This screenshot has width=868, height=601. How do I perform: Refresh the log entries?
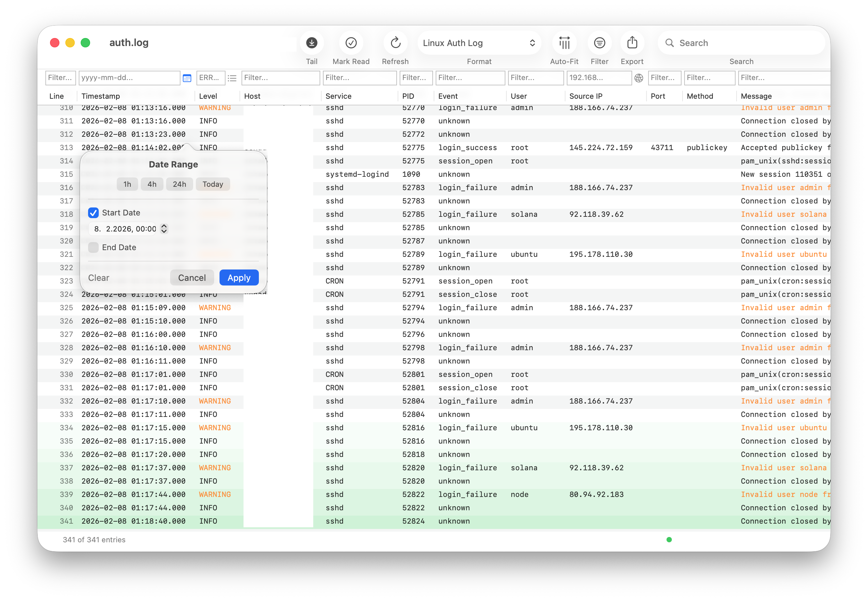pyautogui.click(x=395, y=43)
